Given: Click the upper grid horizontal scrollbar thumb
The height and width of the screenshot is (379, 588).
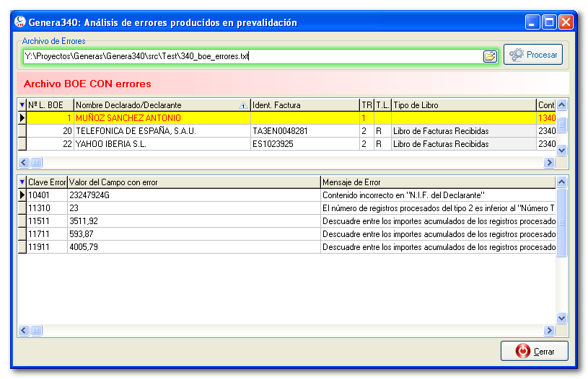Looking at the screenshot, I should click(x=36, y=162).
